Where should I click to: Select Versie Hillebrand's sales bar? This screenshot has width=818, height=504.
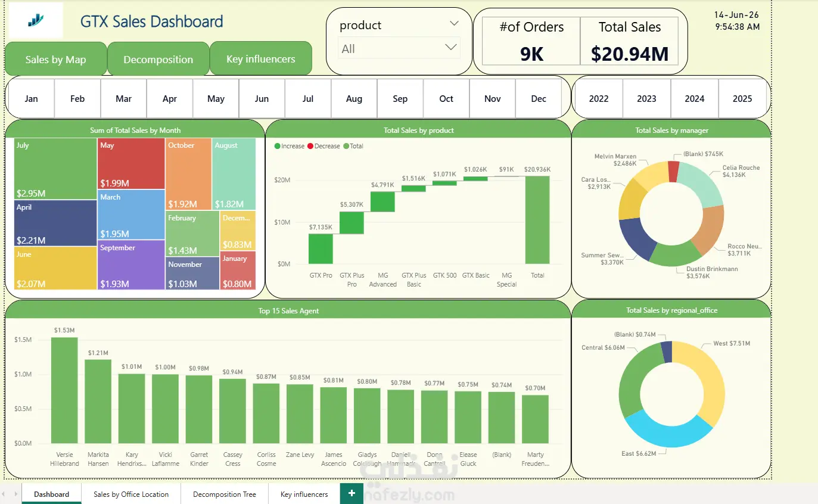coord(64,390)
